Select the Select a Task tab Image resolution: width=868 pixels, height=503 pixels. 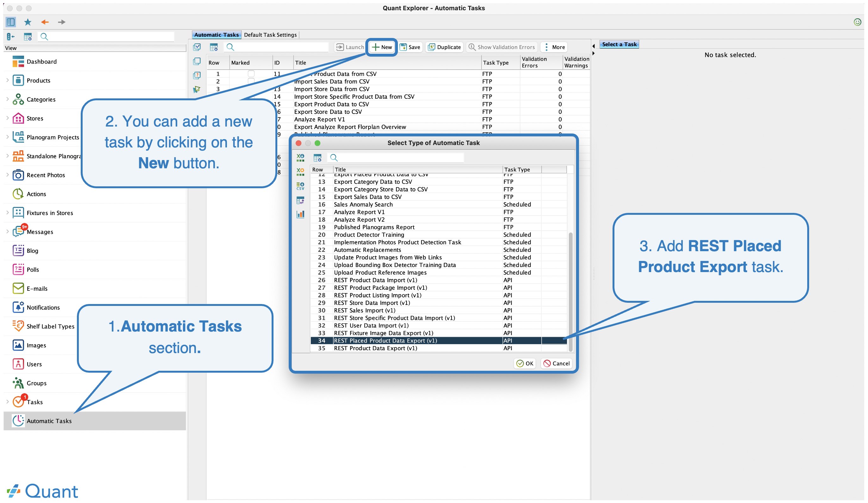pyautogui.click(x=619, y=44)
